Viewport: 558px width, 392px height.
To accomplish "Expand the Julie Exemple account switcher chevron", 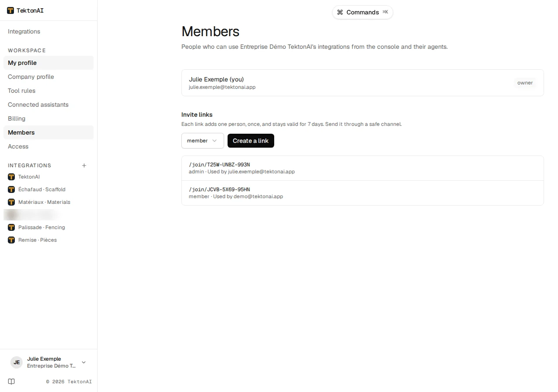I will point(84,362).
